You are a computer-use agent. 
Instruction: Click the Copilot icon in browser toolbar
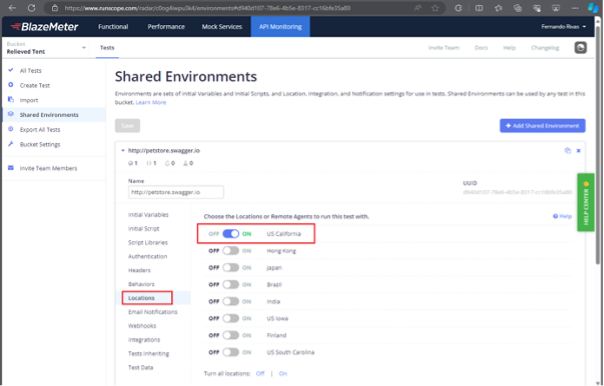click(593, 8)
